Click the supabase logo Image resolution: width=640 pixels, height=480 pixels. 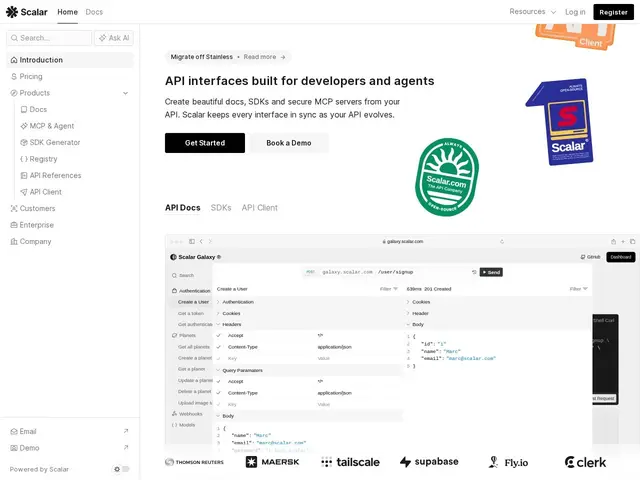[429, 462]
